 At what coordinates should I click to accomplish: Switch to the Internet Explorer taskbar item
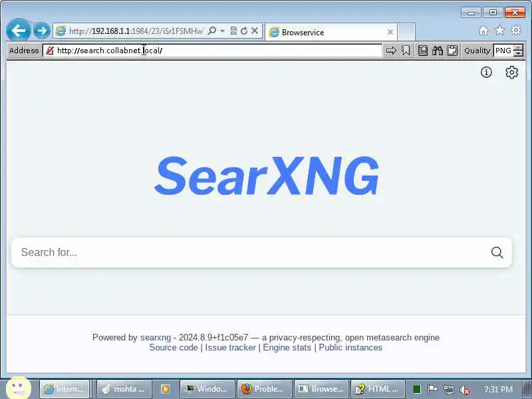click(65, 389)
